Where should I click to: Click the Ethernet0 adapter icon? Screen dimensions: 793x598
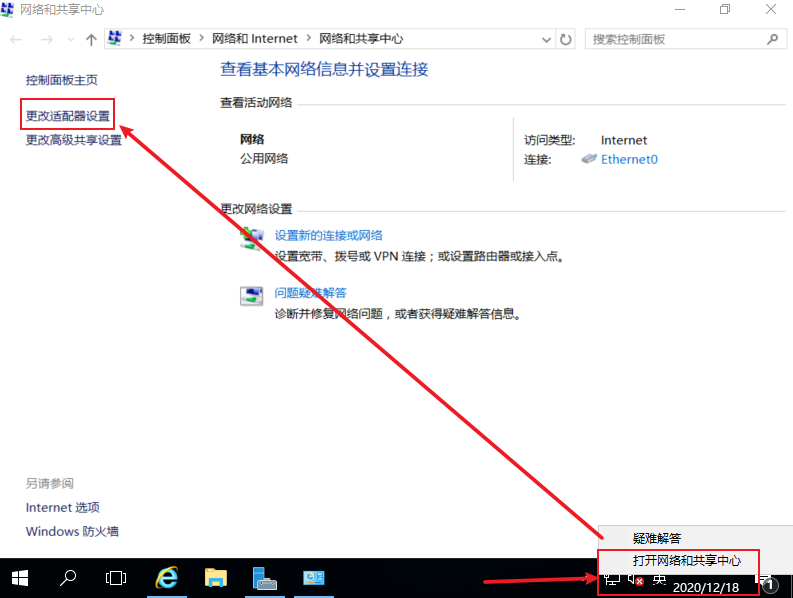pyautogui.click(x=589, y=159)
